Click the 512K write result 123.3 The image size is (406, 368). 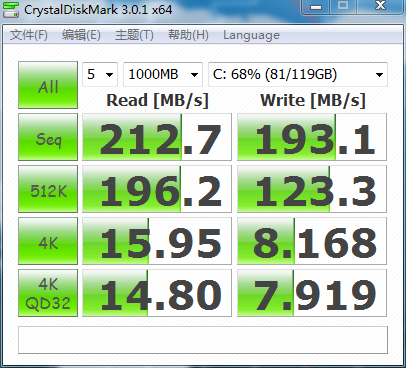312,189
